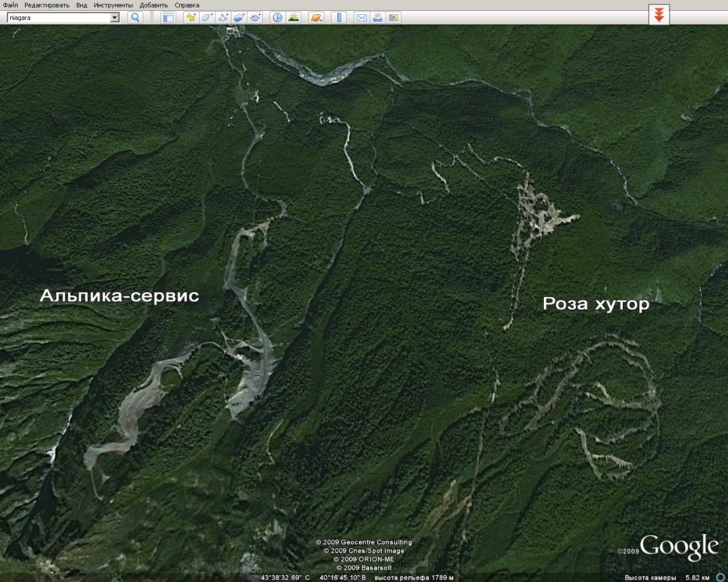This screenshot has width=728, height=582.
Task: Toggle the sidebar panel icon
Action: click(x=168, y=18)
